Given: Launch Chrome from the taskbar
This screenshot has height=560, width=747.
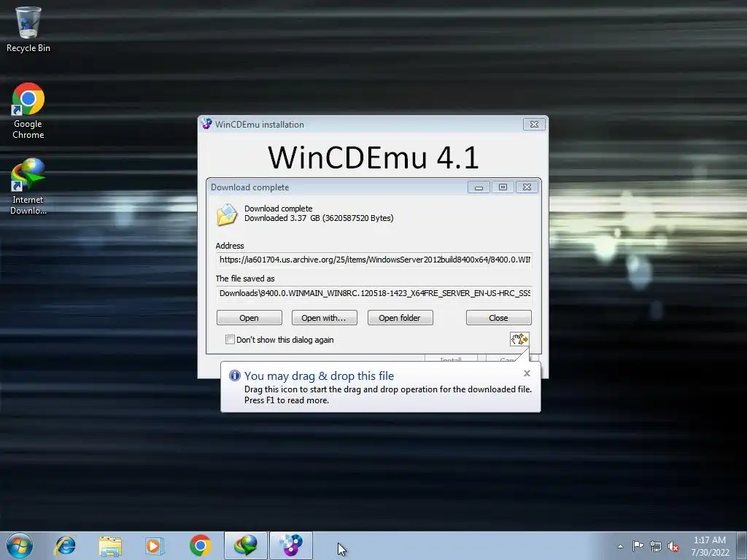Looking at the screenshot, I should [x=200, y=545].
